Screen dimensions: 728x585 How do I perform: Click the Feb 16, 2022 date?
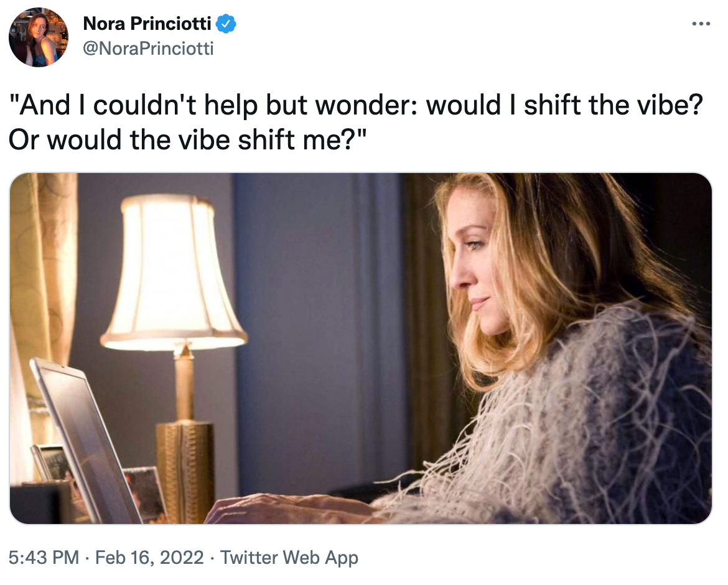(150, 557)
